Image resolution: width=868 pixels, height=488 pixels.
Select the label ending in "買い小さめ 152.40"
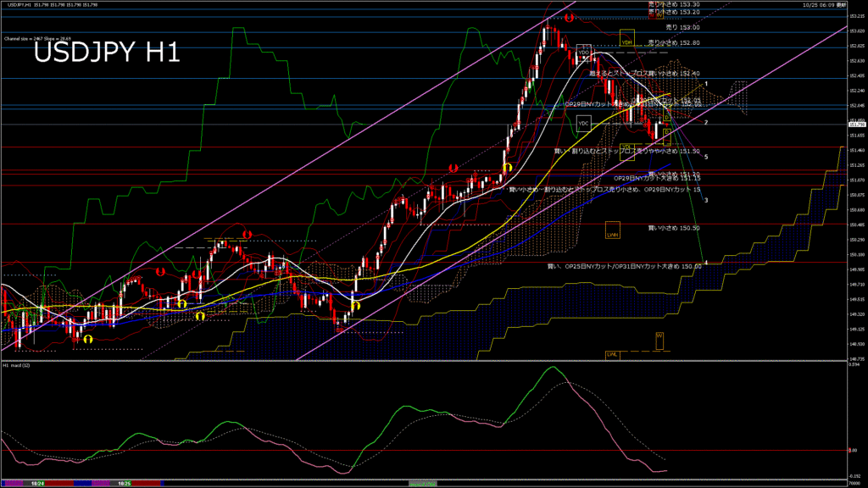(644, 74)
